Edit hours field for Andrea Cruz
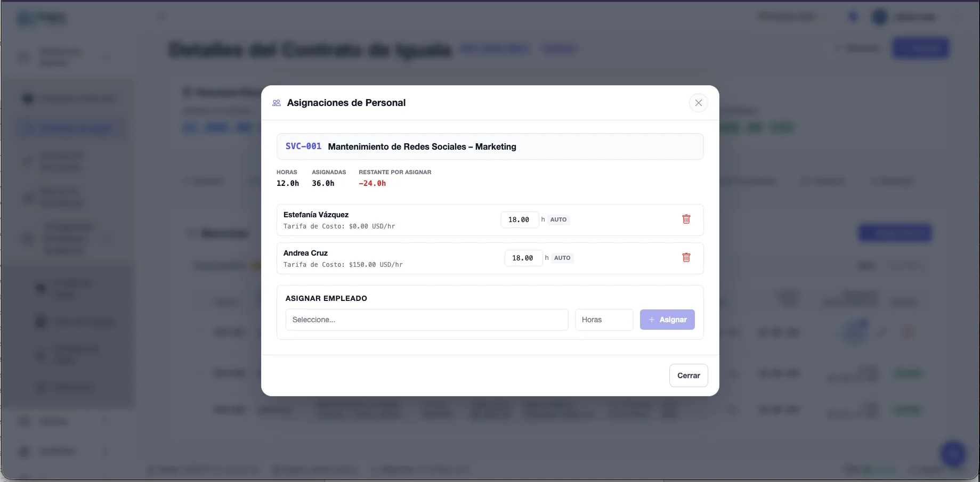The width and height of the screenshot is (980, 482). pos(523,258)
